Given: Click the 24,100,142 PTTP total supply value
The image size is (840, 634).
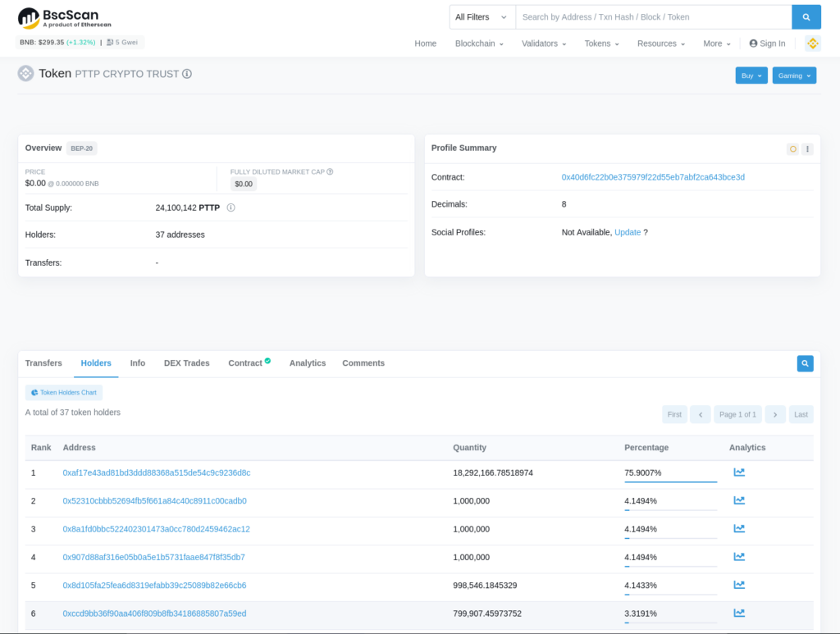Looking at the screenshot, I should point(188,208).
